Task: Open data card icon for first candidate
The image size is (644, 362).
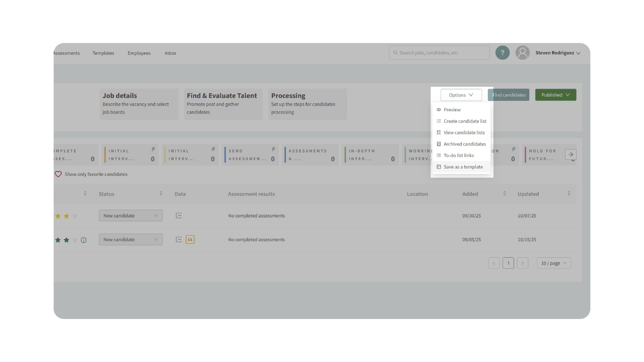Action: 179,215
